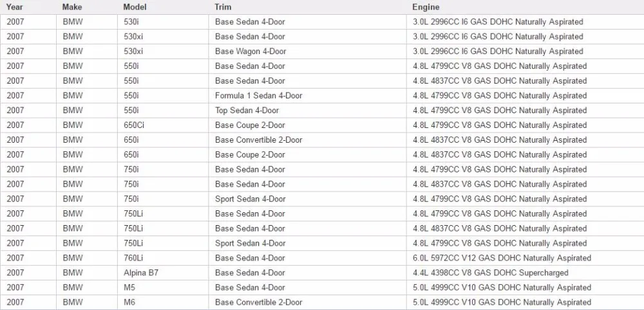Select the M6 Base Convertible 2-Door cell
The image size is (644, 310).
click(x=308, y=302)
